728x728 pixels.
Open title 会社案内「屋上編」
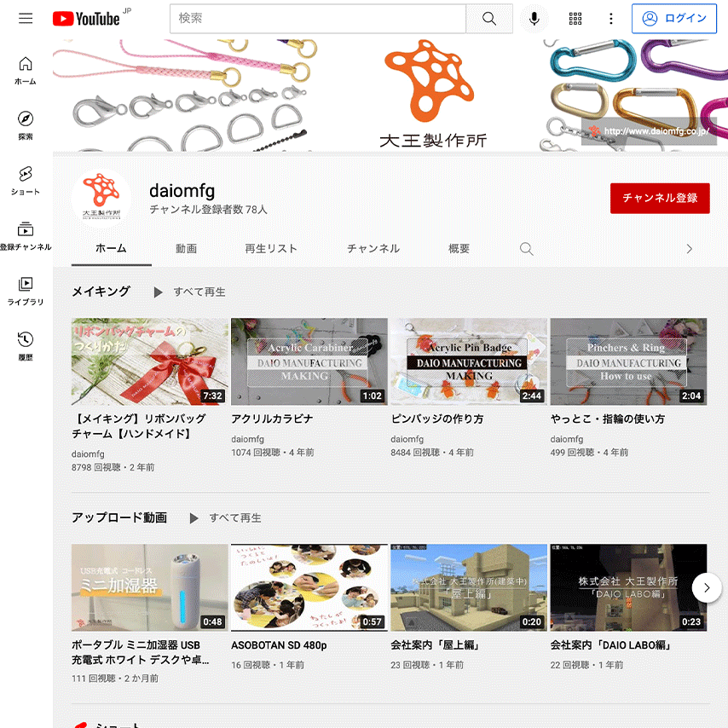click(x=435, y=645)
